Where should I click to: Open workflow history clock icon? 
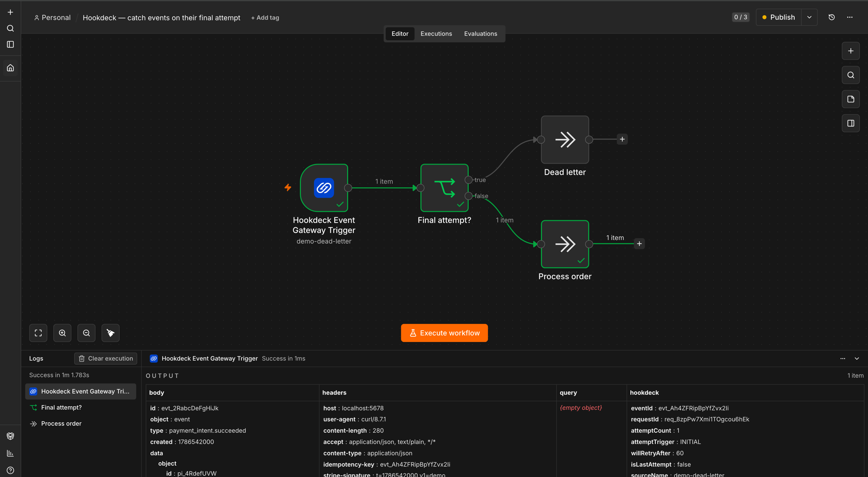(x=832, y=17)
